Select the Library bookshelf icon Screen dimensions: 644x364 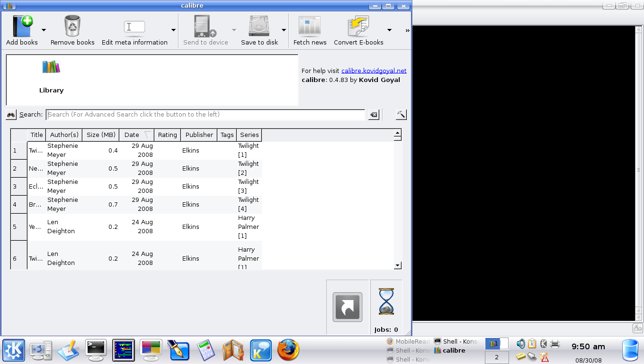(51, 67)
